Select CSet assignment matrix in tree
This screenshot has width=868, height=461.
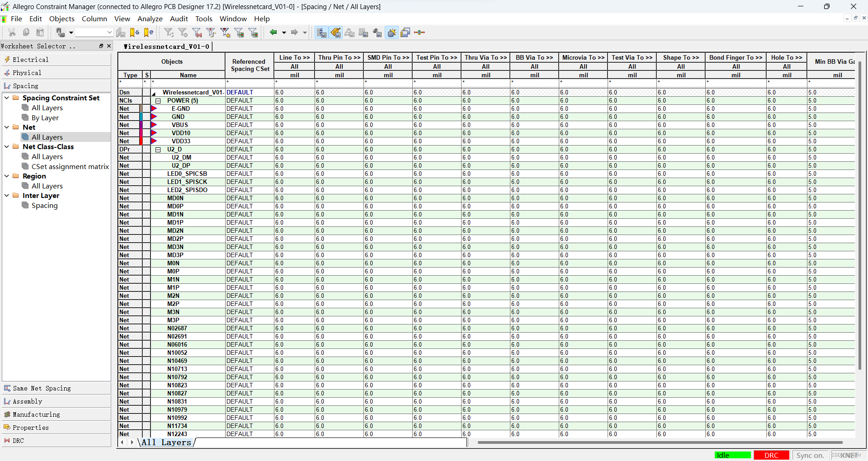pyautogui.click(x=70, y=166)
